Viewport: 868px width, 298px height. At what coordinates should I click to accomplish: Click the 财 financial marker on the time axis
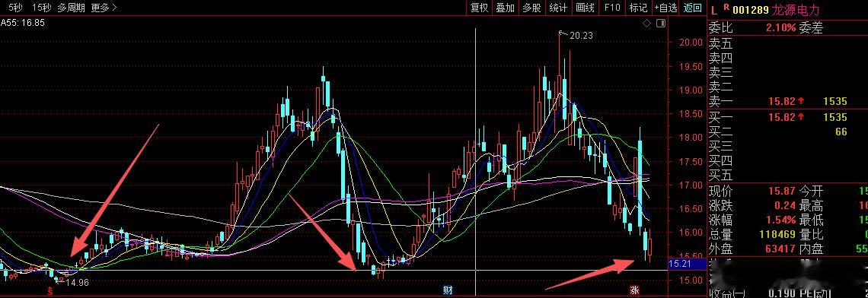pyautogui.click(x=447, y=290)
